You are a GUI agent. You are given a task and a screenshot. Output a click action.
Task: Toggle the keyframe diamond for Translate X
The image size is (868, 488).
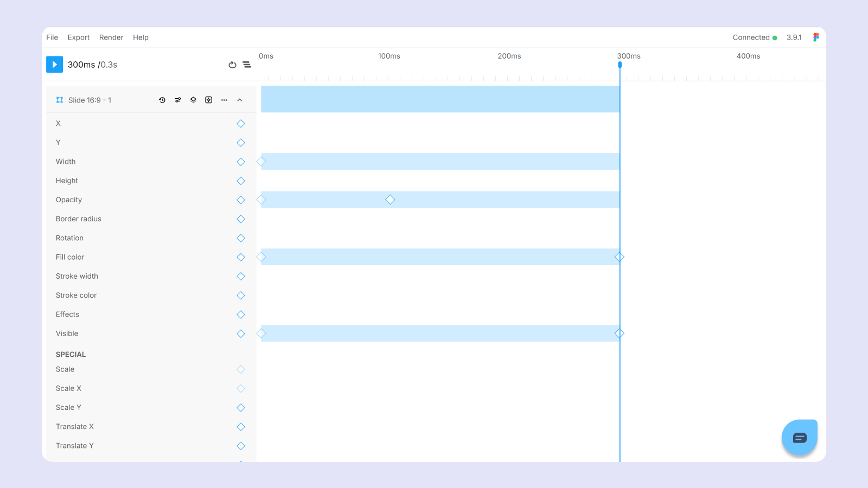coord(241,427)
